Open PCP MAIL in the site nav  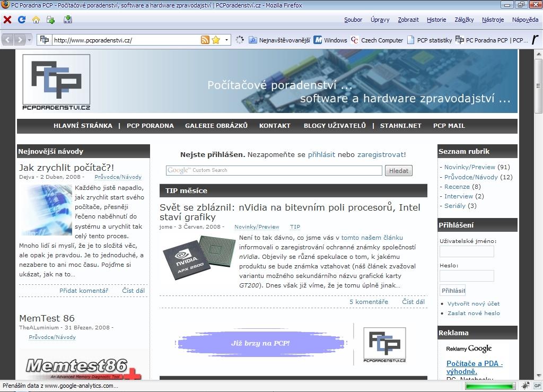click(449, 126)
